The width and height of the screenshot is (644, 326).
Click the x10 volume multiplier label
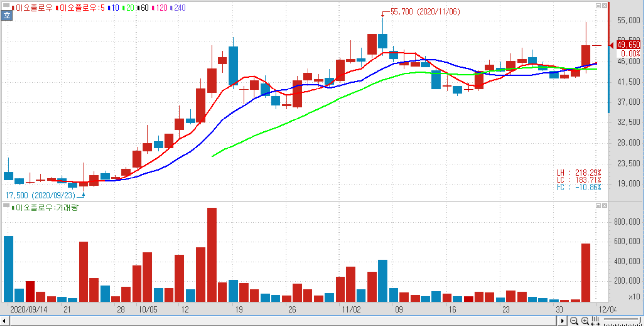pyautogui.click(x=634, y=297)
